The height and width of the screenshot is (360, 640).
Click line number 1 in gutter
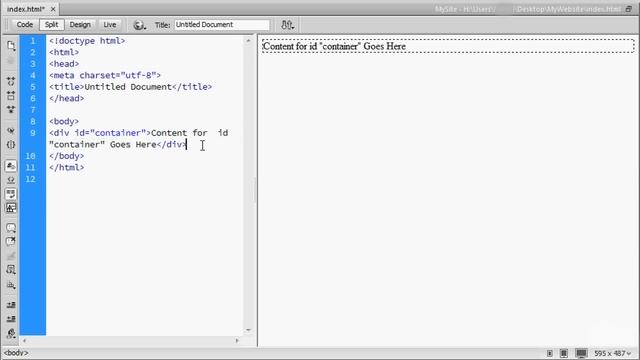[x=33, y=41]
